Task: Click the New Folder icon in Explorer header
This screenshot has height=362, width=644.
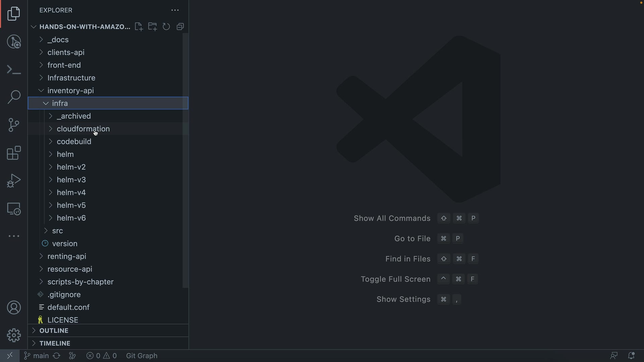Action: 153,27
